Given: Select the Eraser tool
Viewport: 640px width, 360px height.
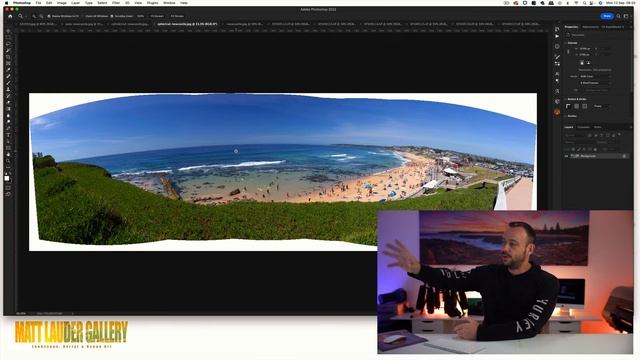Looking at the screenshot, I should (8, 103).
